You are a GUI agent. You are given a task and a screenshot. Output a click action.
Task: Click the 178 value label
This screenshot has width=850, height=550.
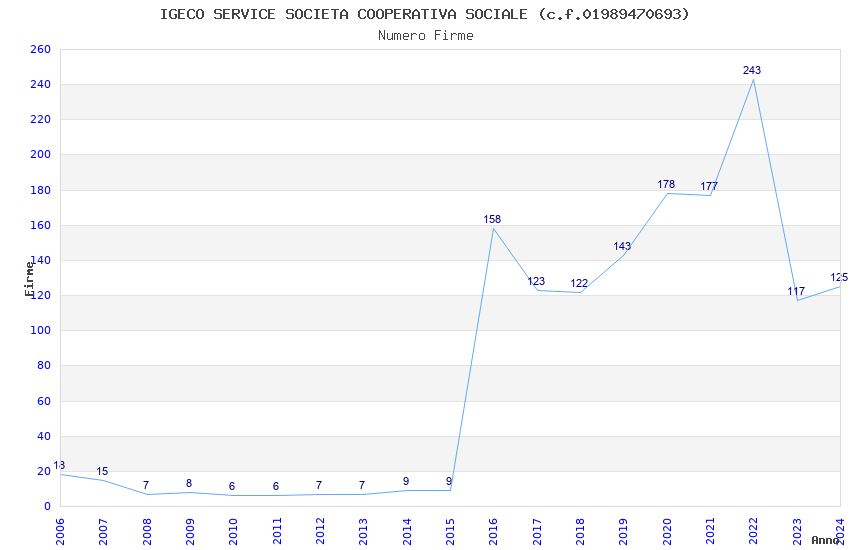(666, 184)
